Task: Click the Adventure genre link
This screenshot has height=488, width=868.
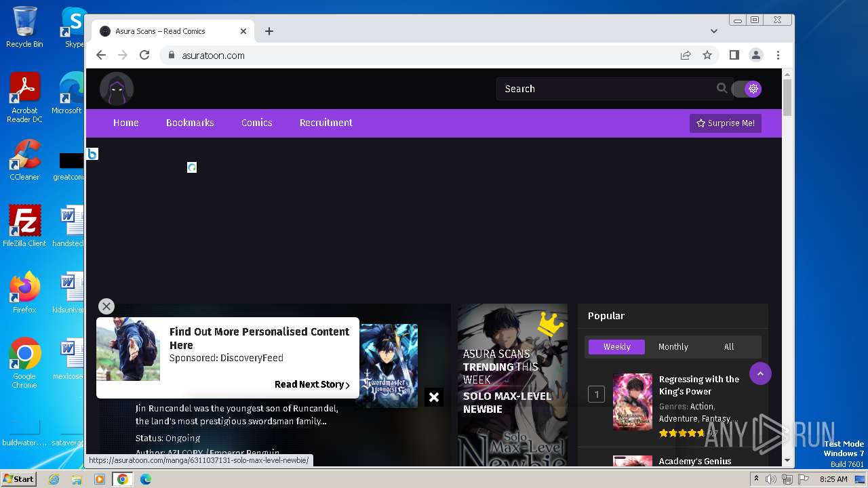Action: click(x=678, y=418)
